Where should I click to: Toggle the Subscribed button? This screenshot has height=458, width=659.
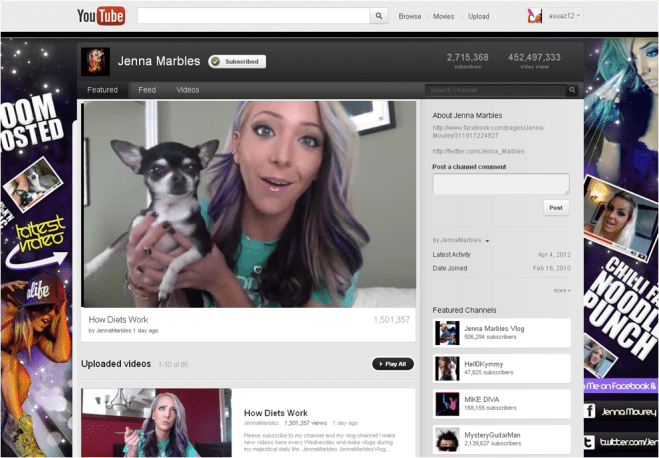coord(237,61)
